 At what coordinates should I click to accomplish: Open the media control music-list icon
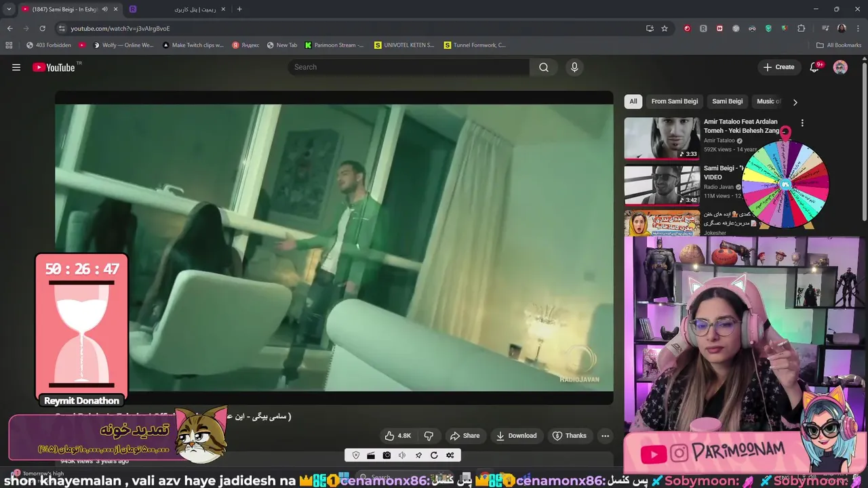825,28
